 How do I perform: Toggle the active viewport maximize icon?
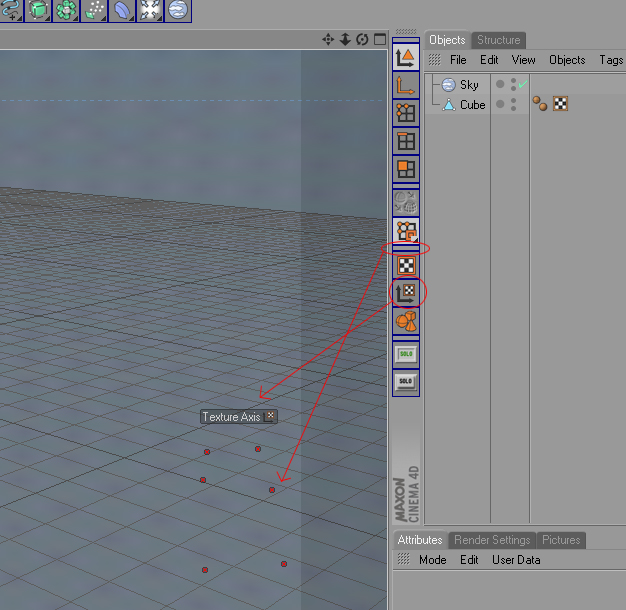[x=380, y=39]
